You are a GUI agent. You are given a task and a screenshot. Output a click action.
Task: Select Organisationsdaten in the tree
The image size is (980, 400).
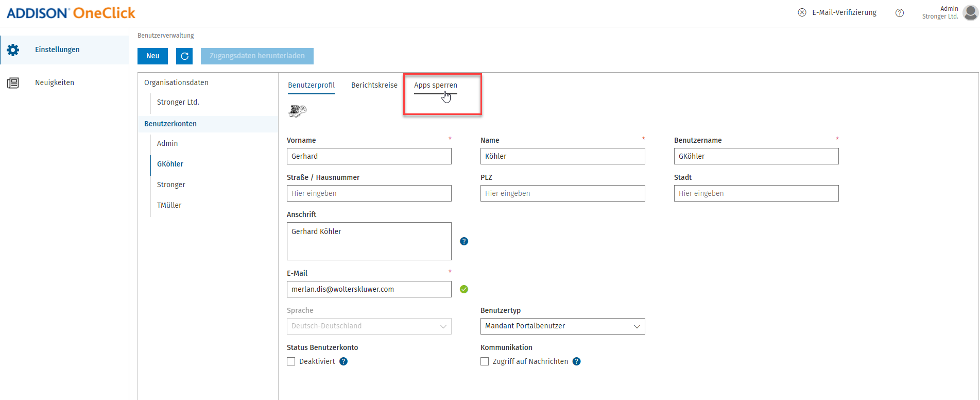176,82
